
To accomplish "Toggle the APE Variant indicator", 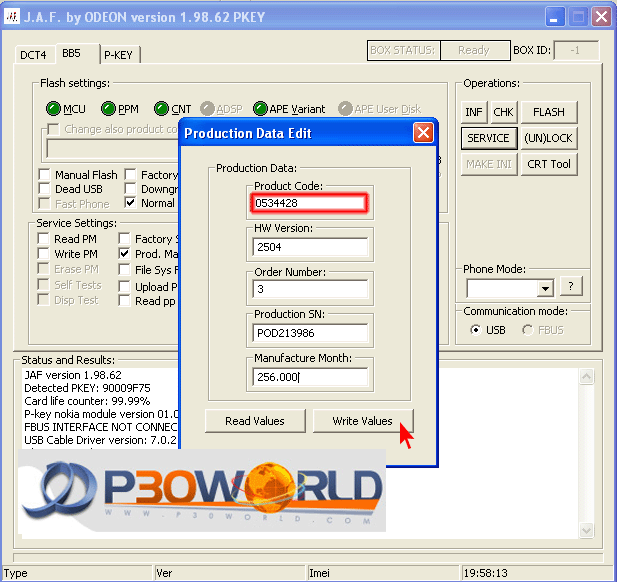I will (260, 109).
